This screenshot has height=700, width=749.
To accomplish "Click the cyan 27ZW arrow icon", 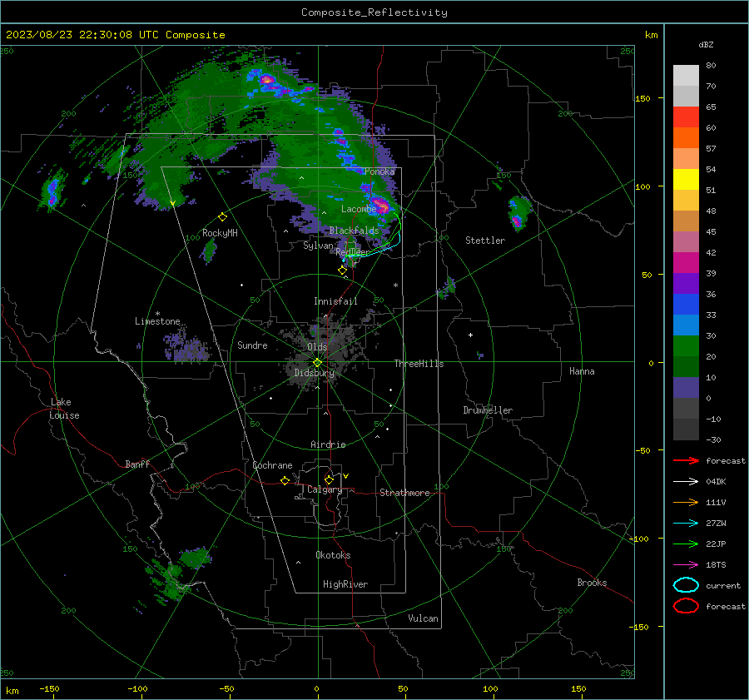I will click(x=686, y=524).
